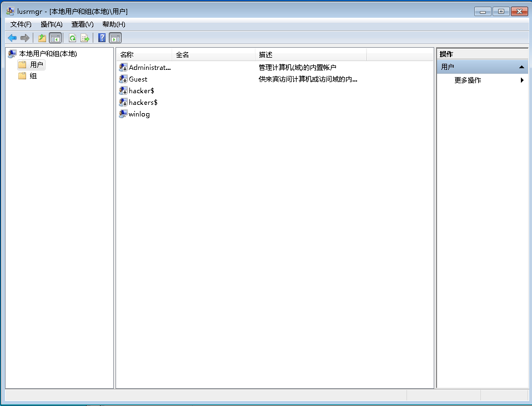Click the blue Back arrow toolbar icon
This screenshot has height=406, width=532.
coord(12,38)
